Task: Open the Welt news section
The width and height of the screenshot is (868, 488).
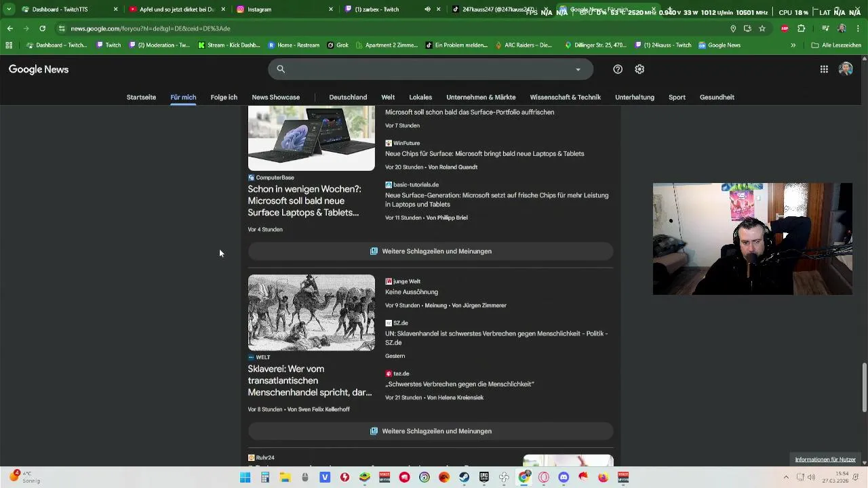Action: click(388, 97)
